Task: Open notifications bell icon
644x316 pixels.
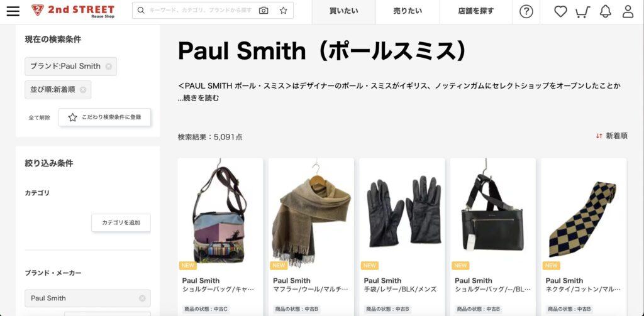Action: click(606, 11)
